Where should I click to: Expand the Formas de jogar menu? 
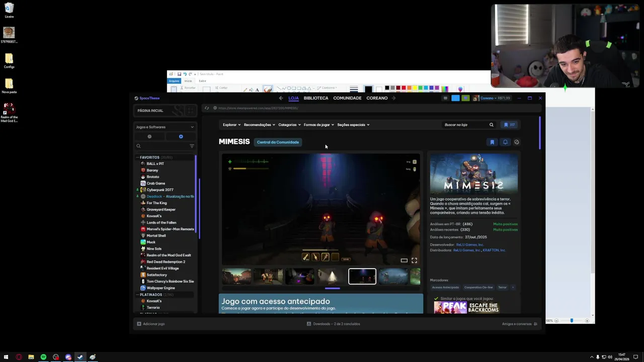point(318,125)
